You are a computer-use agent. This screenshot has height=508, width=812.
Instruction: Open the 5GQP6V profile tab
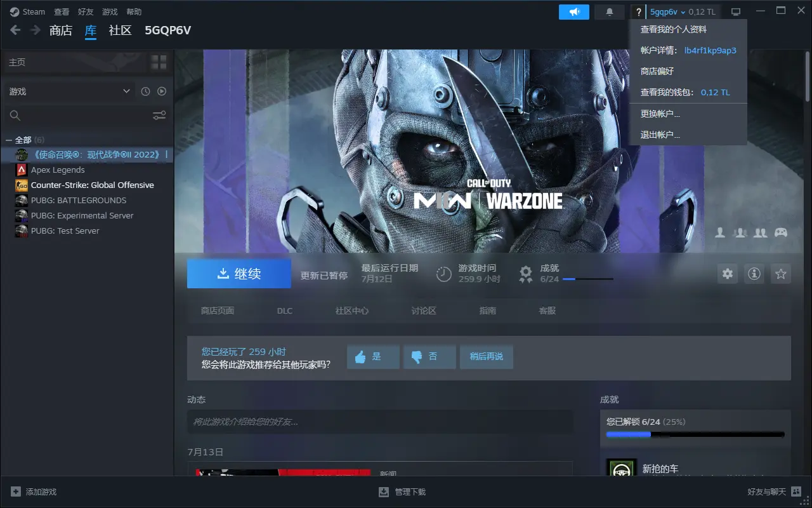[167, 30]
